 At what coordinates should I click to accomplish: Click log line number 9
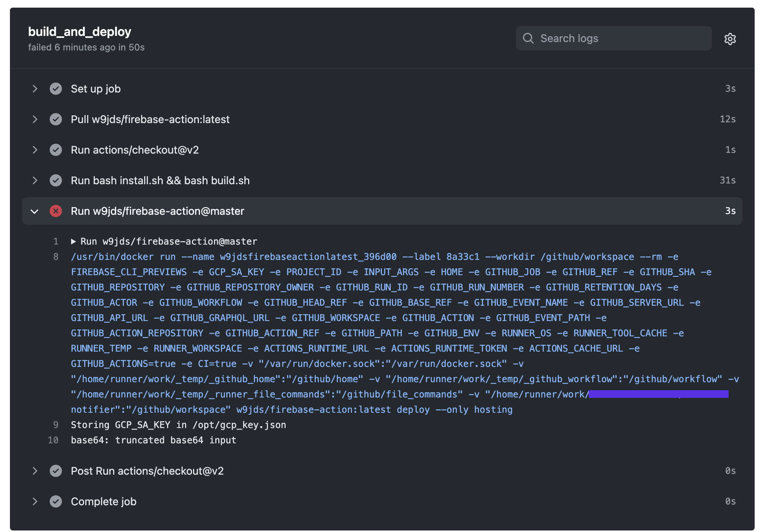click(x=56, y=425)
